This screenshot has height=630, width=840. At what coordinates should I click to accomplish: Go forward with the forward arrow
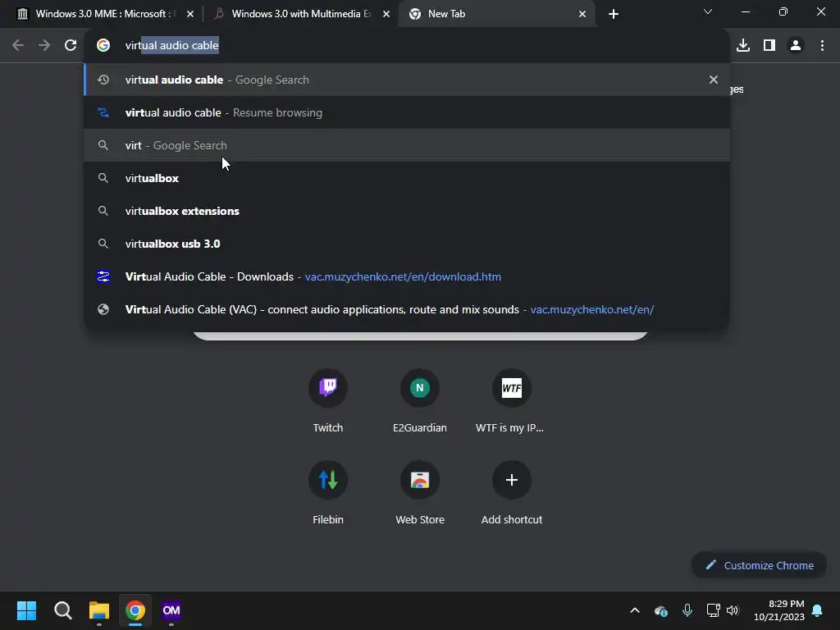tap(44, 46)
